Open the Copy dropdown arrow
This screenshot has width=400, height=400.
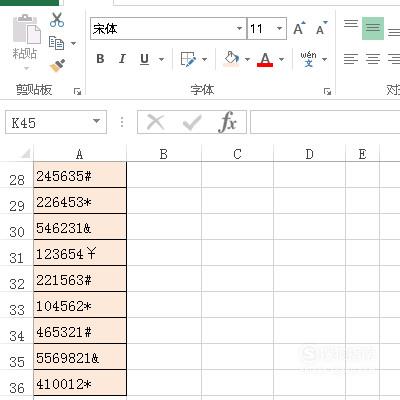click(73, 43)
